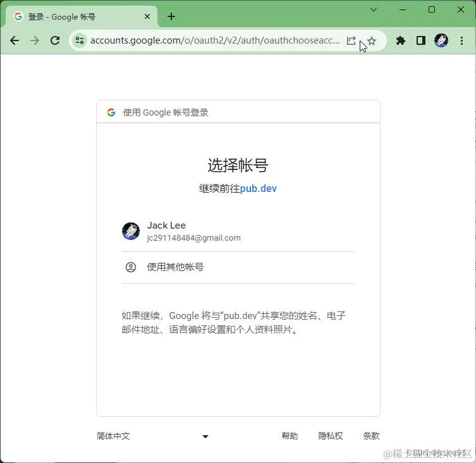The image size is (476, 463).
Task: Select 使用其他帐号 option
Action: point(238,267)
